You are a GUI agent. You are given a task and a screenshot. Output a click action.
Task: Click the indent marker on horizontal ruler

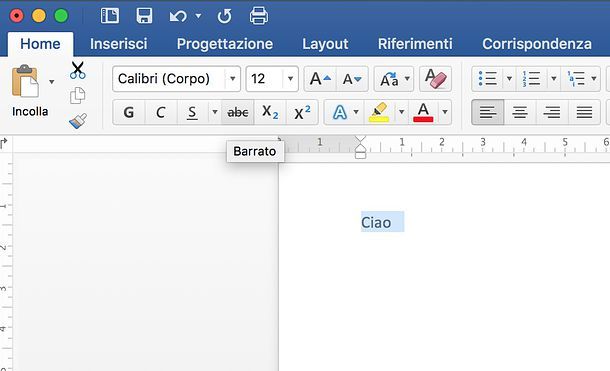[x=361, y=147]
